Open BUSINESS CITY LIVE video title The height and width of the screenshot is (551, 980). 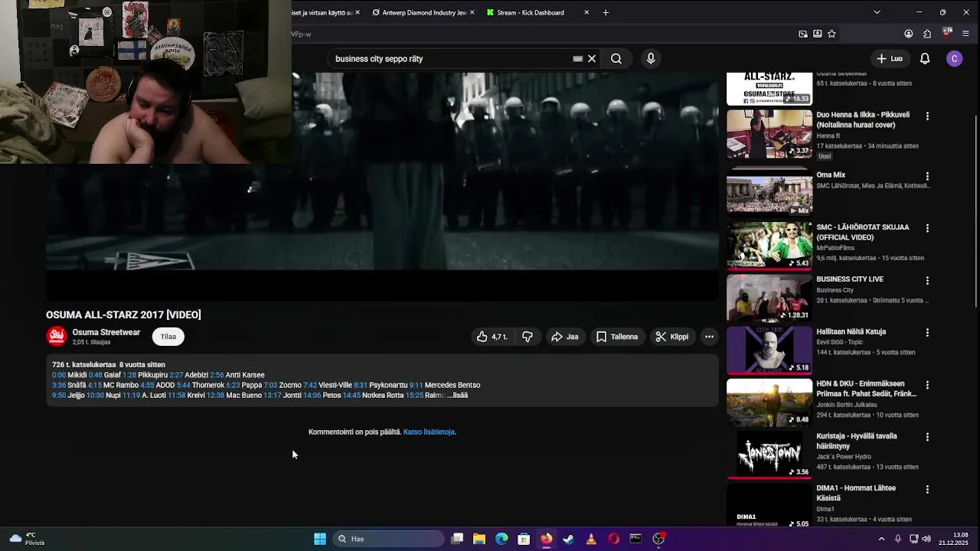[x=850, y=279]
